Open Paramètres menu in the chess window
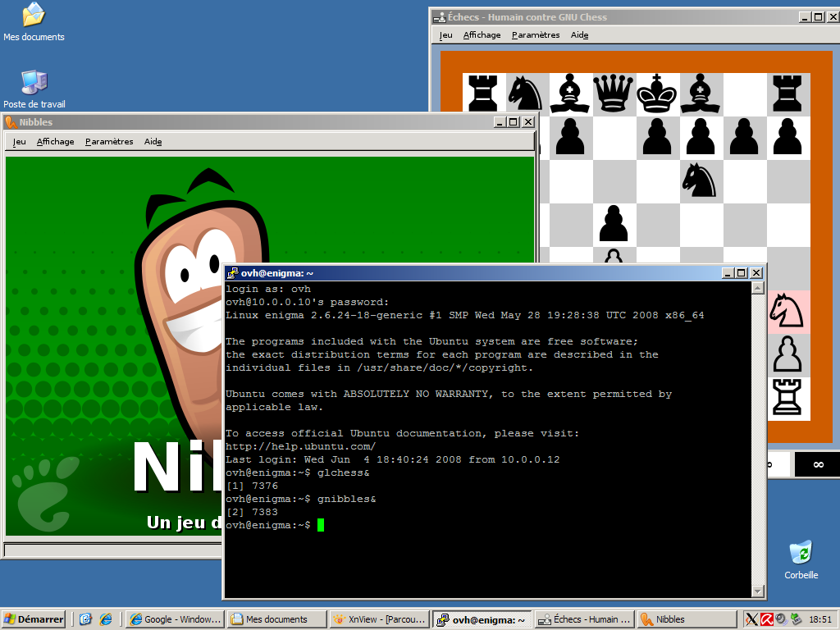840x630 pixels. click(535, 35)
